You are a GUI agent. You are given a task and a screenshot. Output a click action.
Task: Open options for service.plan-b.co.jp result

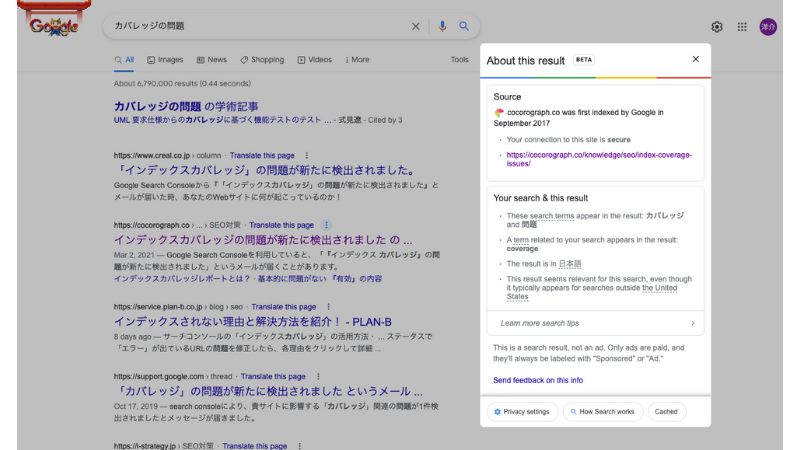(328, 307)
